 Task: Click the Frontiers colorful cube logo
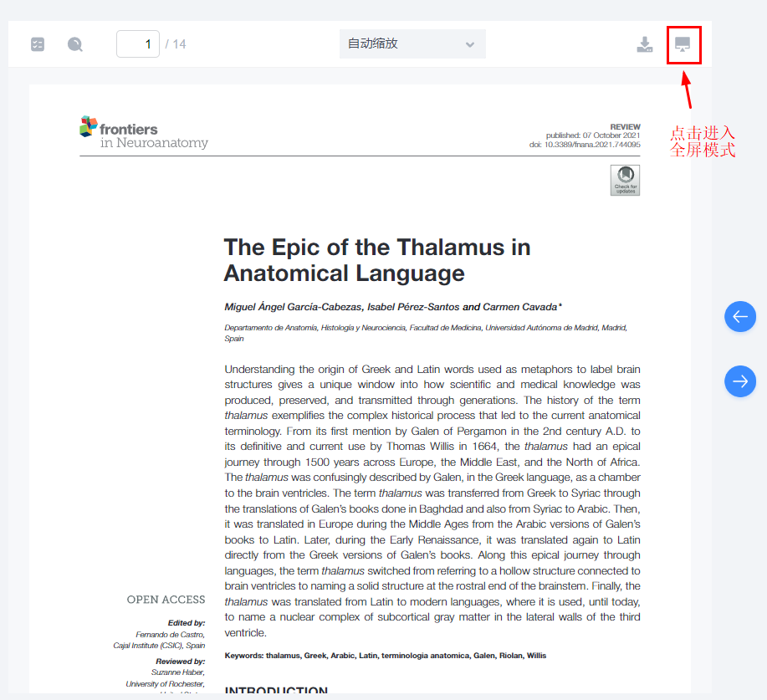point(89,126)
